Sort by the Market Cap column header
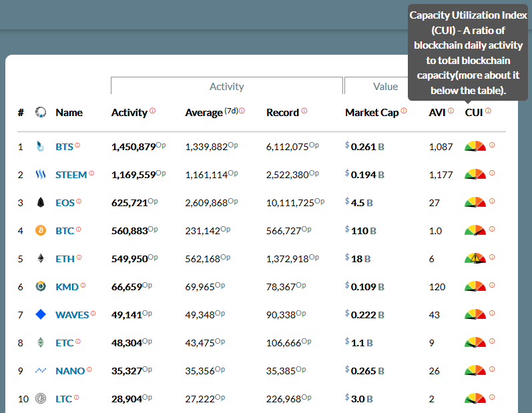Viewport: 532px width, 413px height. pyautogui.click(x=372, y=113)
